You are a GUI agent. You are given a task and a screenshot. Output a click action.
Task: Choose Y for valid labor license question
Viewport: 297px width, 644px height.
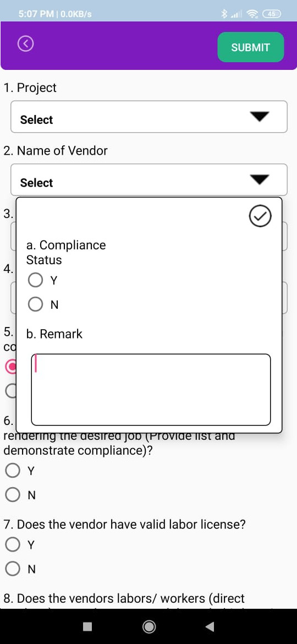tap(13, 544)
